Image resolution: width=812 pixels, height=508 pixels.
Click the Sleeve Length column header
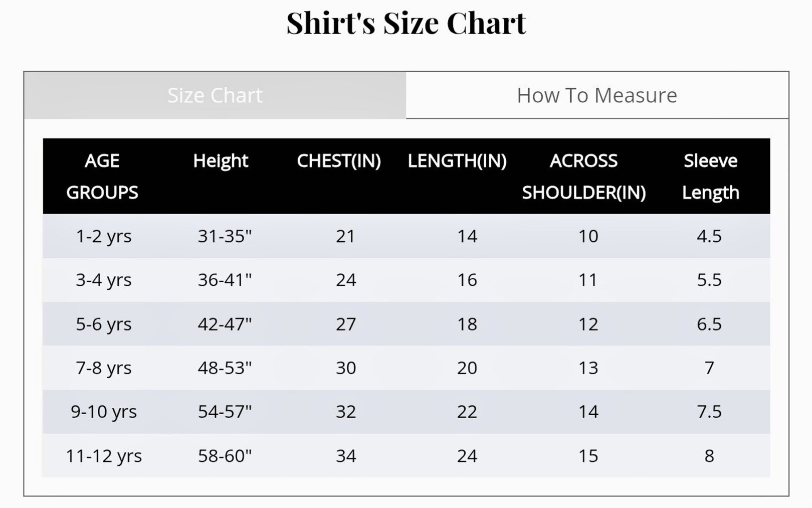pyautogui.click(x=710, y=176)
